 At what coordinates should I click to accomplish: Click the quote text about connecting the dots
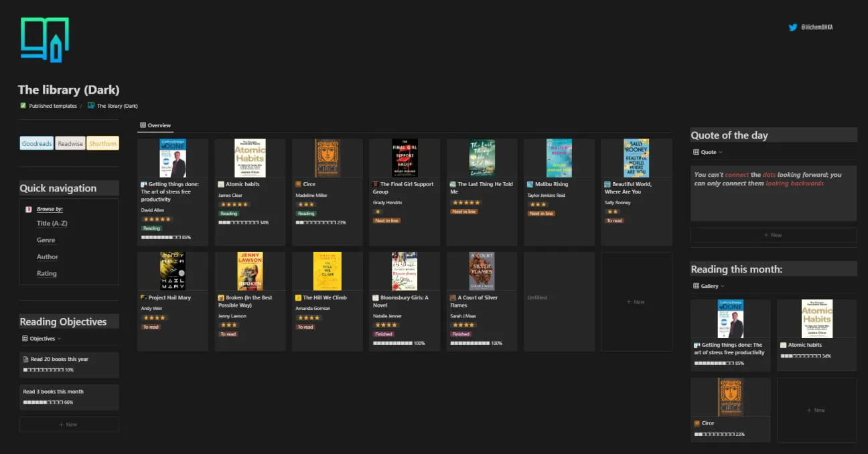768,179
